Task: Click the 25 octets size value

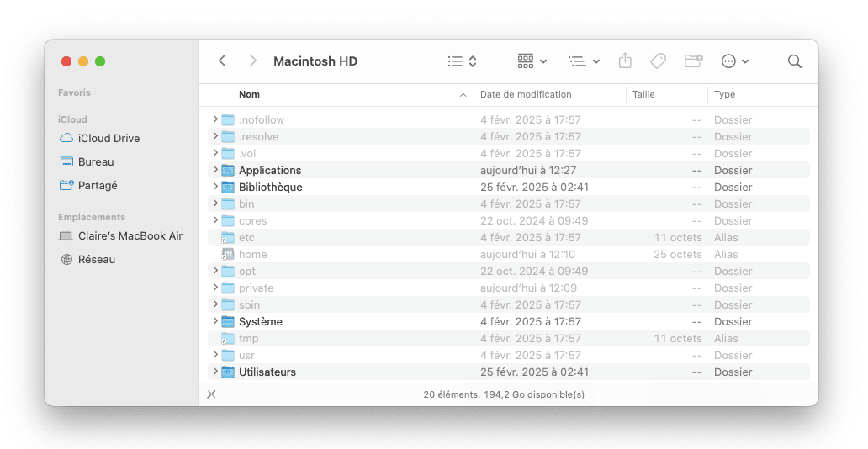Action: tap(678, 254)
